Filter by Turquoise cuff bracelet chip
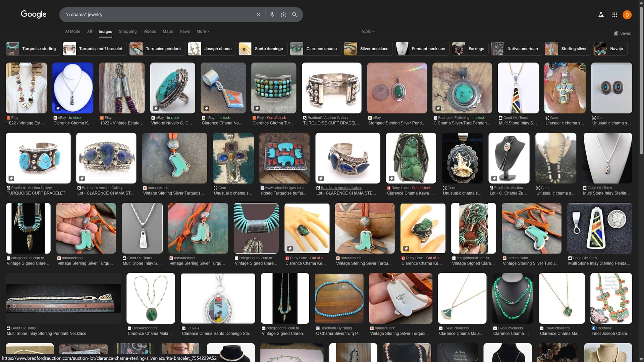644x362 pixels. [x=95, y=49]
